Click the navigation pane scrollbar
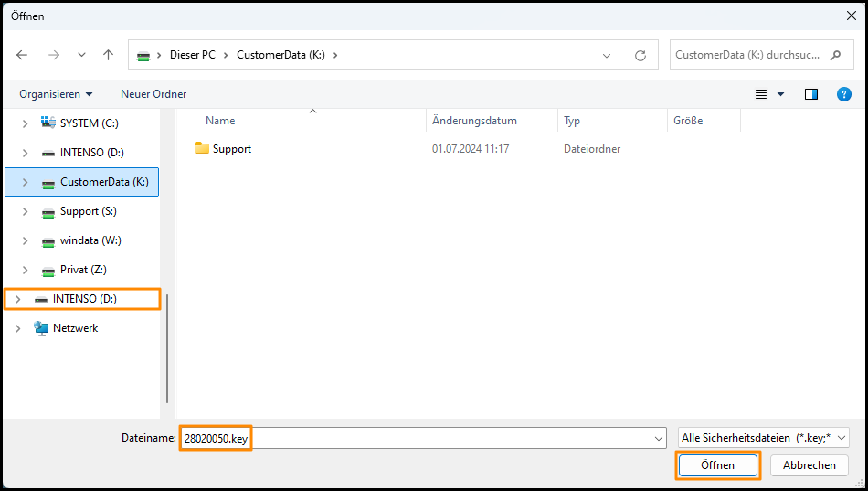868x491 pixels. 167,348
